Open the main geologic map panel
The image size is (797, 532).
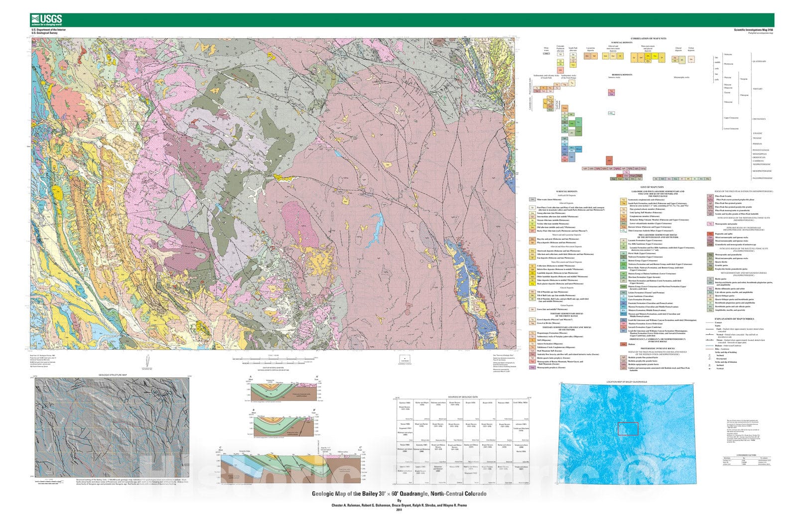[x=273, y=194]
